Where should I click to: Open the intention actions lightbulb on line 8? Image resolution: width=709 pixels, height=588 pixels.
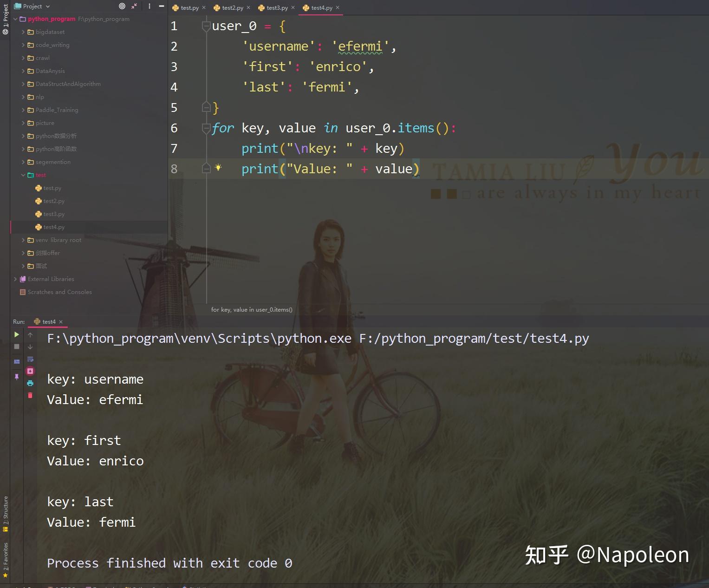pyautogui.click(x=218, y=168)
